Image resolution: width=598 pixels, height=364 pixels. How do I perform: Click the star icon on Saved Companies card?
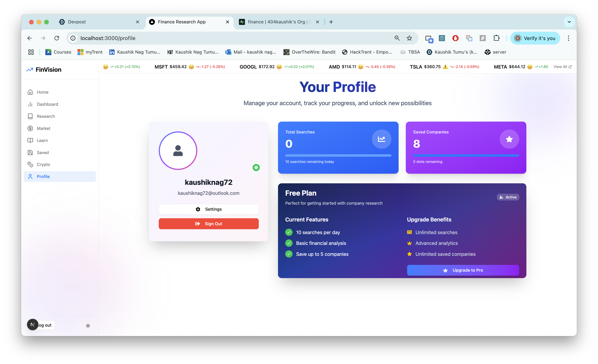509,139
